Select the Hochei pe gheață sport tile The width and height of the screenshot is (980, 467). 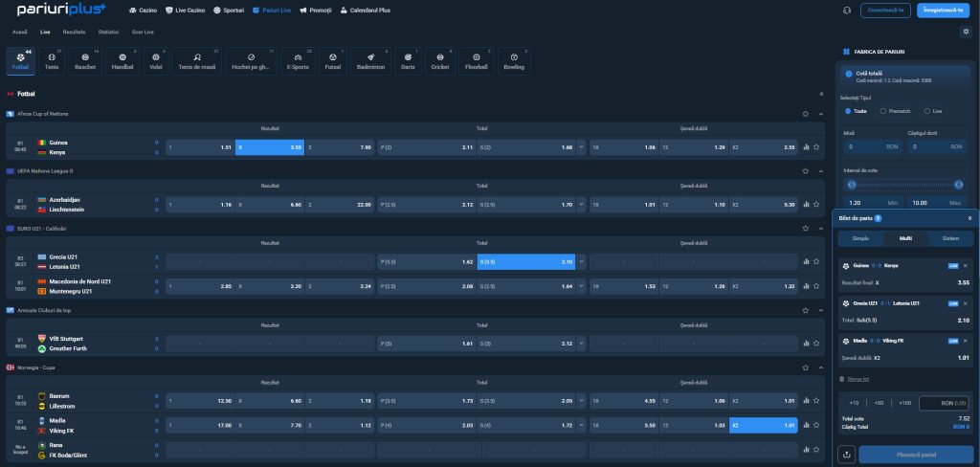[252, 61]
